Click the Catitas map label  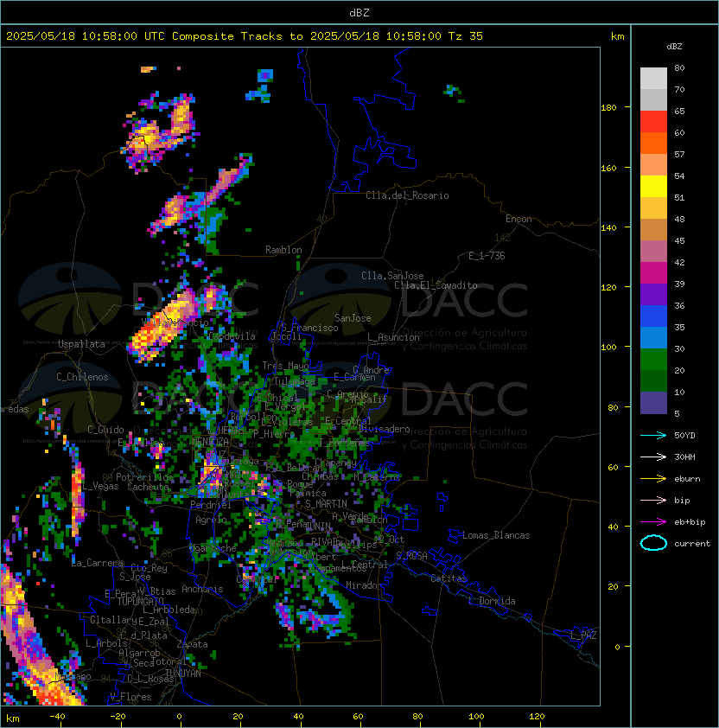(x=449, y=578)
